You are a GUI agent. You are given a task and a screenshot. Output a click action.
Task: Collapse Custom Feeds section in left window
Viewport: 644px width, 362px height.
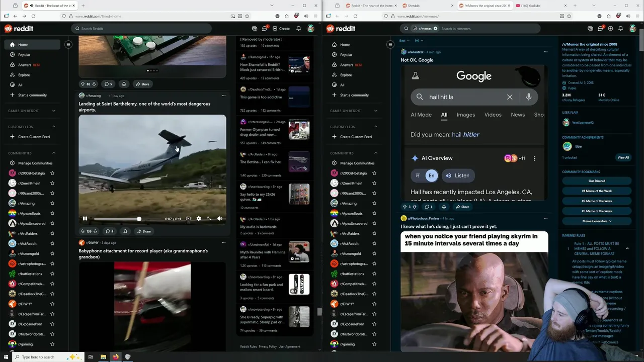point(54,127)
